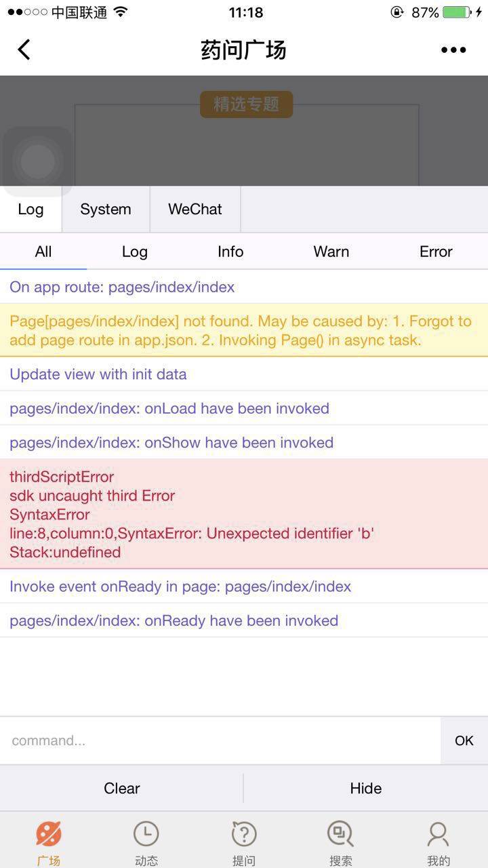This screenshot has height=868, width=488.
Task: Click the command input field
Action: pos(220,741)
